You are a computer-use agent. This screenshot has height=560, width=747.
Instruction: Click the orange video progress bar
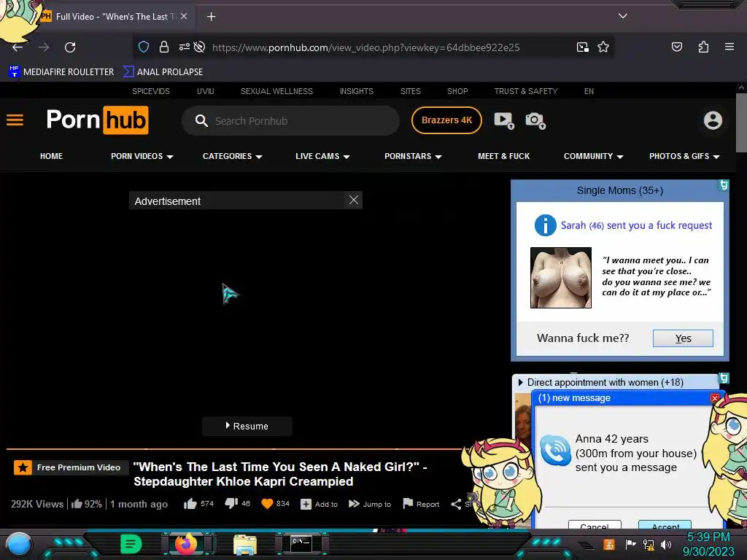coord(233,448)
